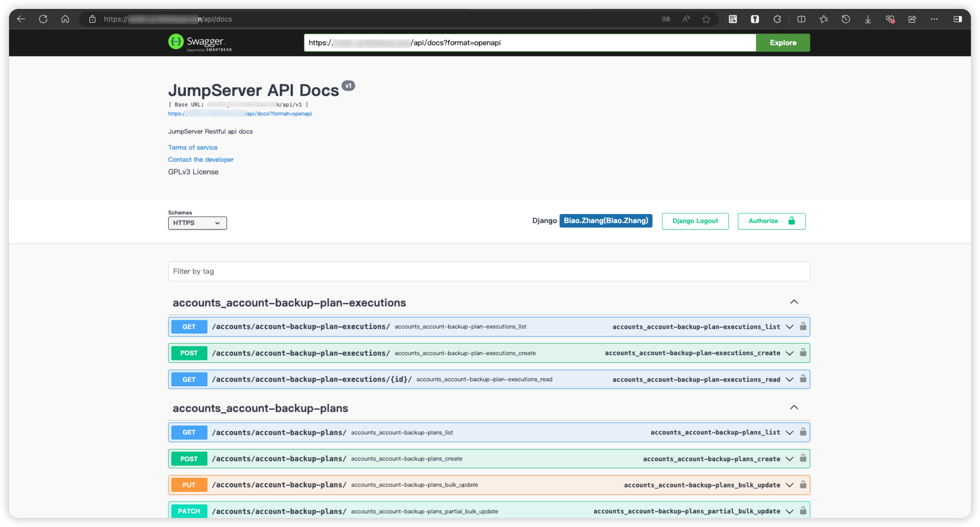Screen dimensions: 980x527
Task: Click lock icon on executions_read GET row
Action: (803, 379)
